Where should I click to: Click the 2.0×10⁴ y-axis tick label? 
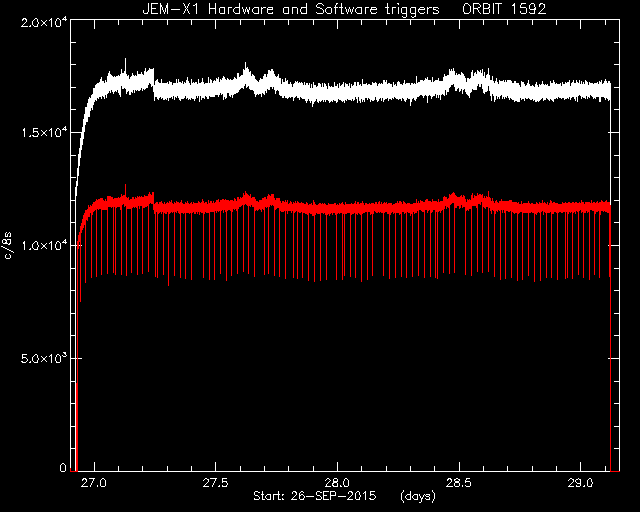tap(44, 22)
